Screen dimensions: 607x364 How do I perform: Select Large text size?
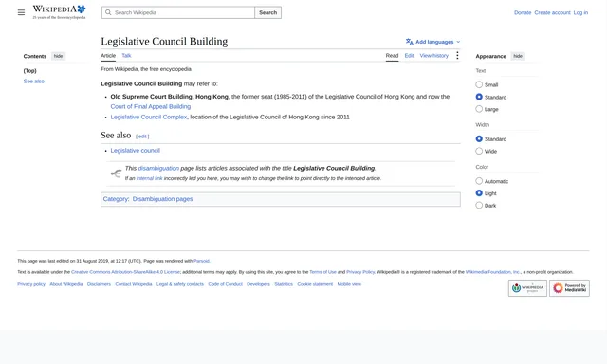[479, 109]
